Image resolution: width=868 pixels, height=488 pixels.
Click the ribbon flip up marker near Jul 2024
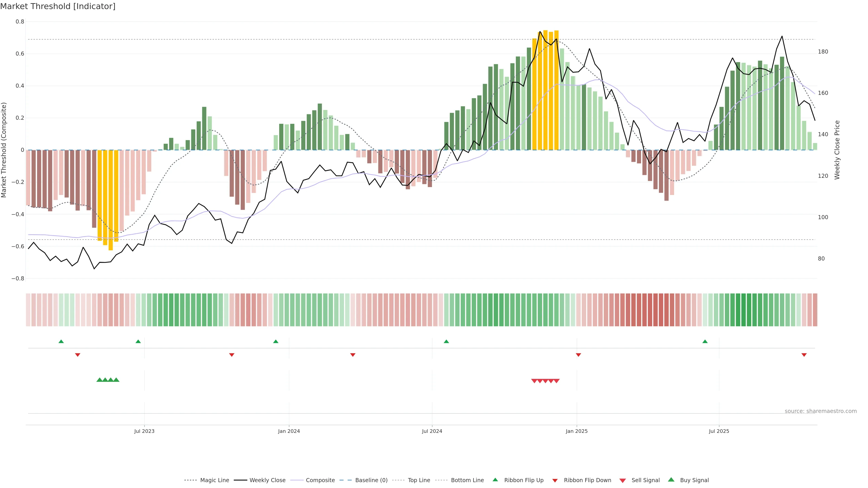click(446, 342)
